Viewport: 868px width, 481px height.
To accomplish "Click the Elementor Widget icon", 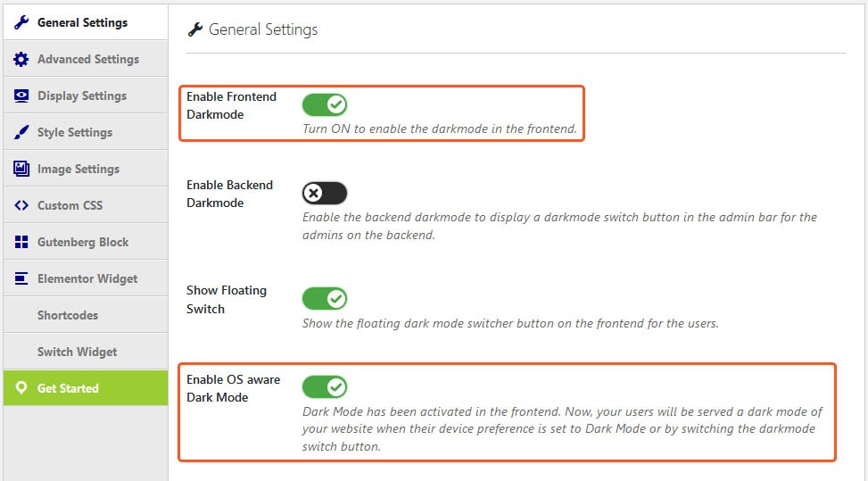I will [x=21, y=278].
